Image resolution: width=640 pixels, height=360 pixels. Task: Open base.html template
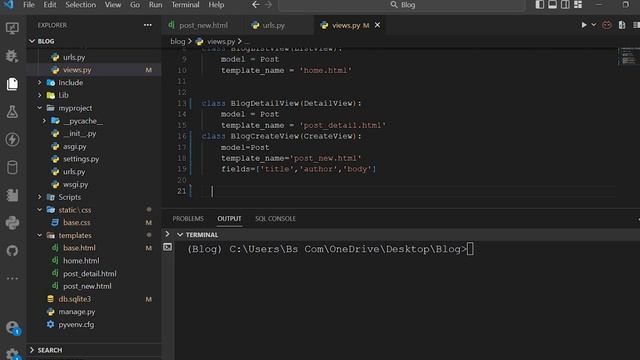(x=79, y=248)
